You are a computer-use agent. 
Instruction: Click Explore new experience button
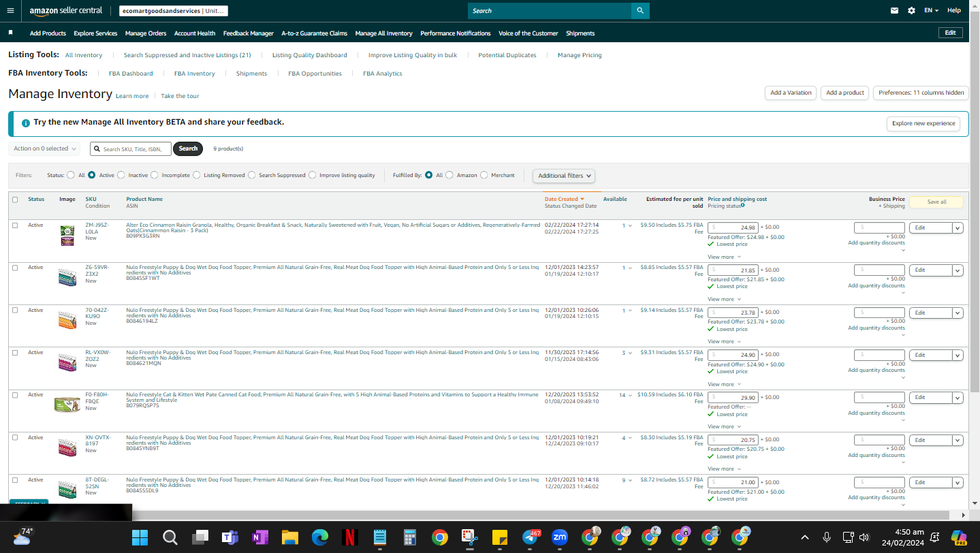tap(923, 123)
